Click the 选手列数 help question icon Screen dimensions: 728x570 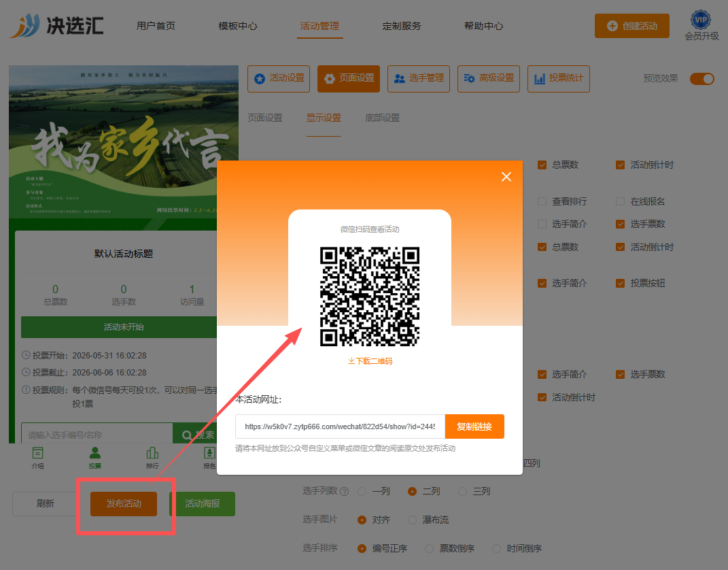pos(345,492)
